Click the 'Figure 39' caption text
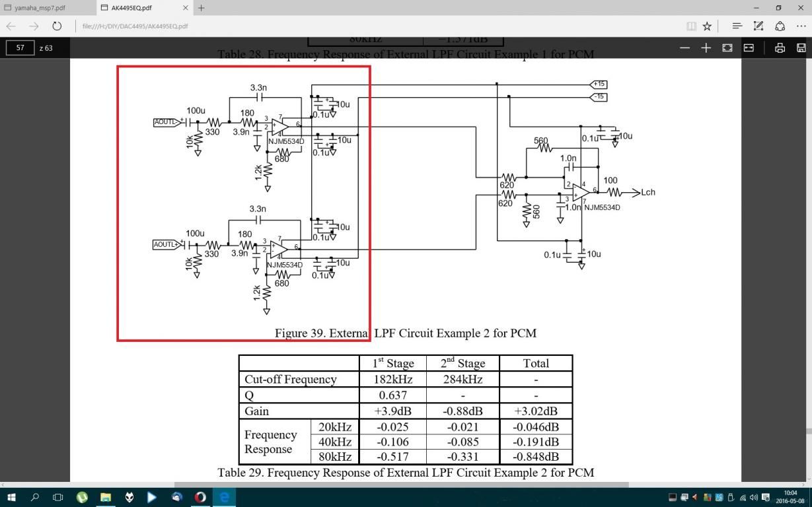This screenshot has height=507, width=812. coord(406,333)
